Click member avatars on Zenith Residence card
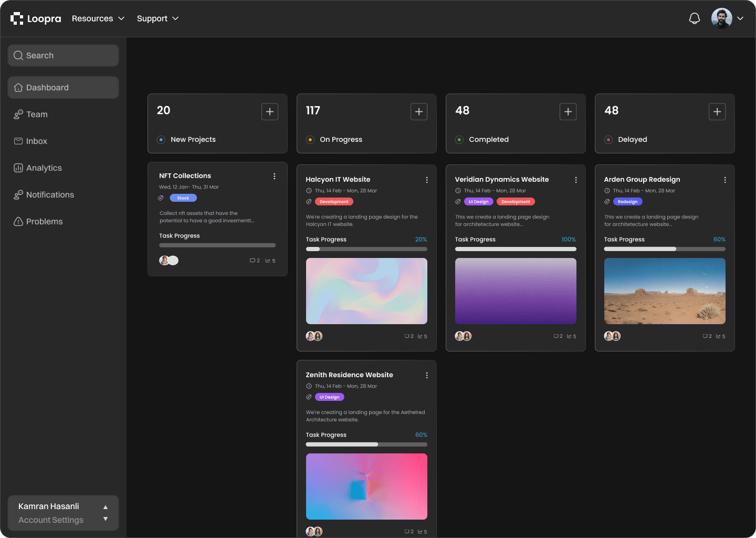This screenshot has height=538, width=756. [314, 531]
